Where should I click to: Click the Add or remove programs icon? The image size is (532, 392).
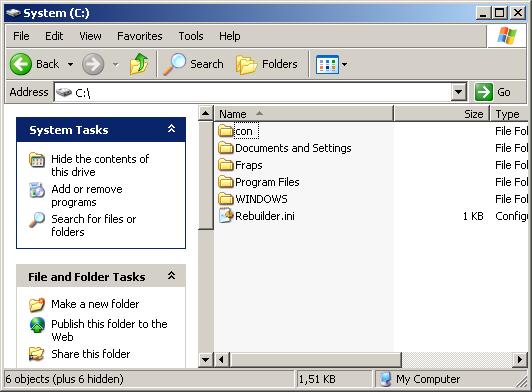[37, 190]
